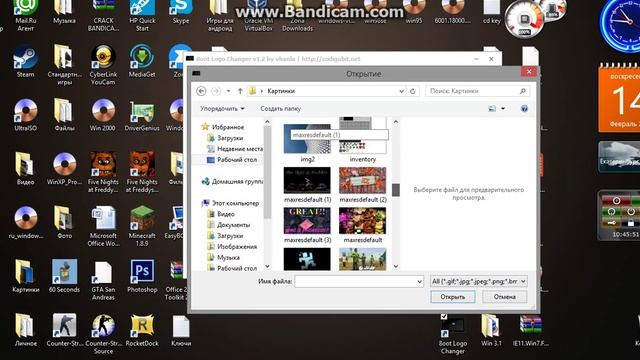
Task: Click the Отмена button
Action: [504, 297]
